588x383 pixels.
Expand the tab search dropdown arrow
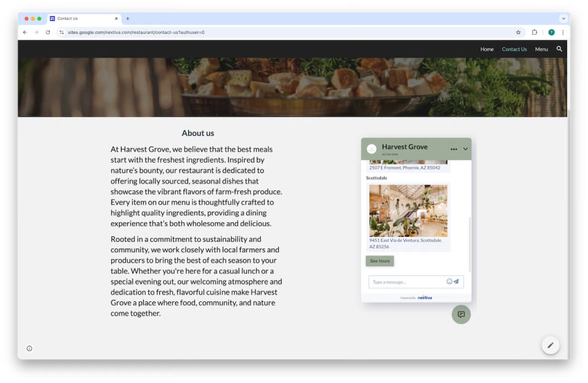(x=563, y=19)
